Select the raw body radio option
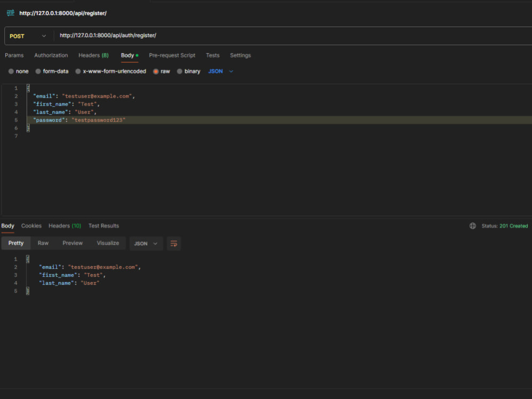Screen dimensions: 532x399 point(162,71)
